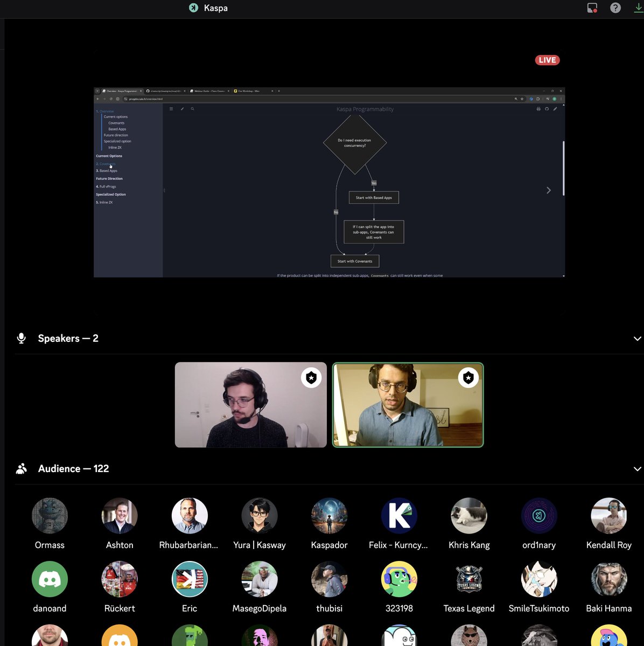Click 'Start with Covenants' flowchart box

(355, 261)
